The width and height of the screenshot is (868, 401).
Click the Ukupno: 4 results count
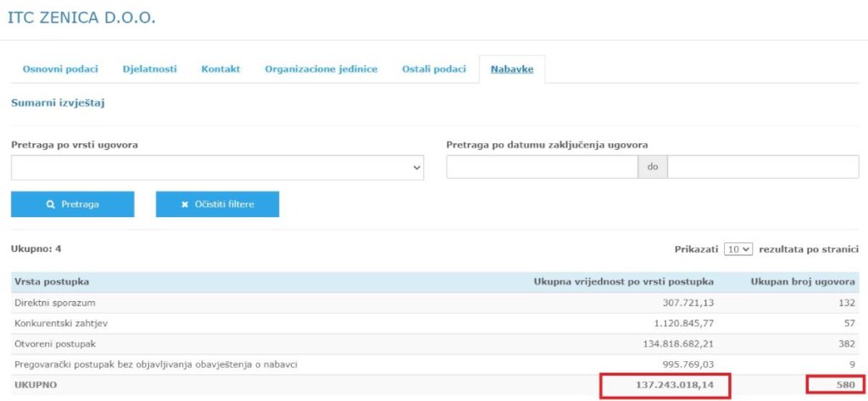[36, 249]
